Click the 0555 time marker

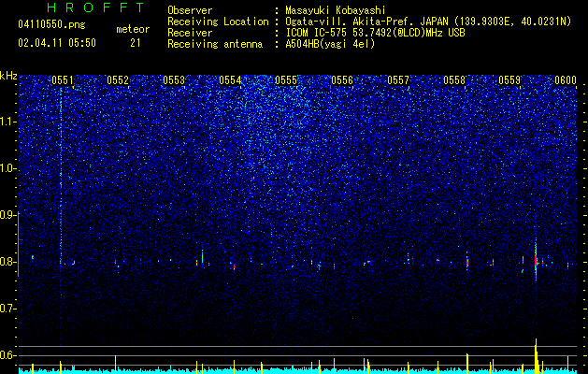(x=286, y=80)
